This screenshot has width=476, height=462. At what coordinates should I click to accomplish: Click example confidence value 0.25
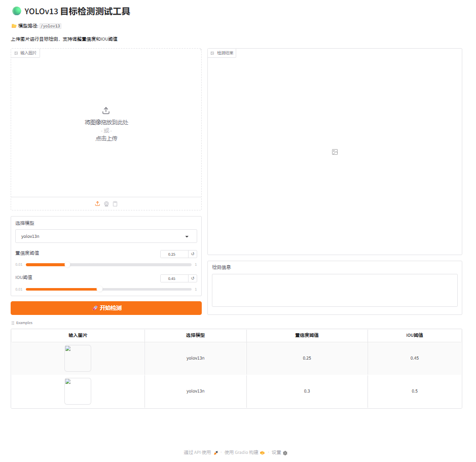pyautogui.click(x=307, y=358)
